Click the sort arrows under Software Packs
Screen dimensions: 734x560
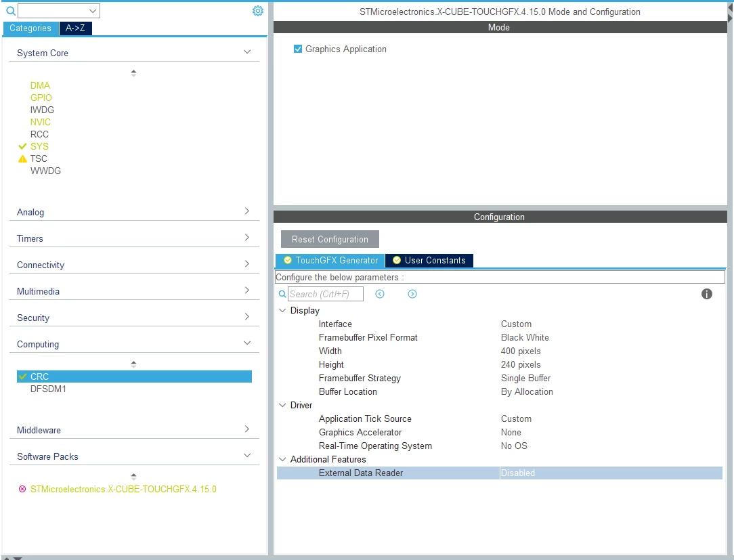133,476
